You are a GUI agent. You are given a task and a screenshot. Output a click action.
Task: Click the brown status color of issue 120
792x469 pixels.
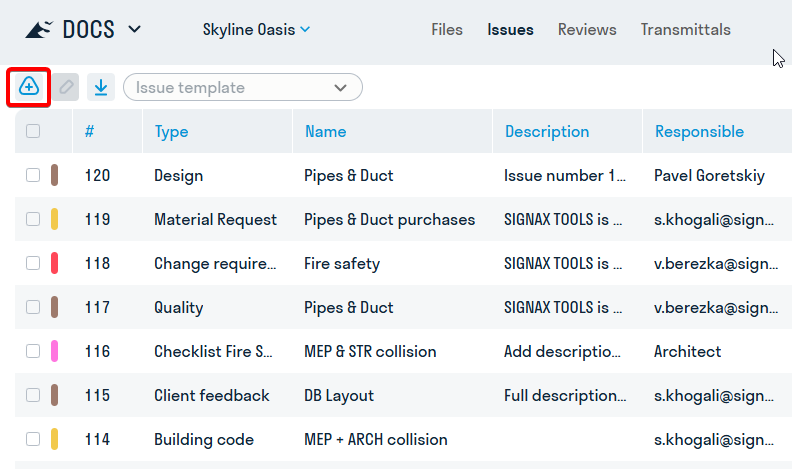(x=55, y=175)
